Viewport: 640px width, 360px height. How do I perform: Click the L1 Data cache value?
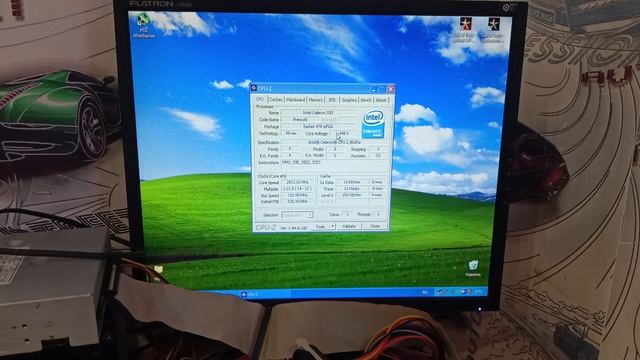pos(351,182)
